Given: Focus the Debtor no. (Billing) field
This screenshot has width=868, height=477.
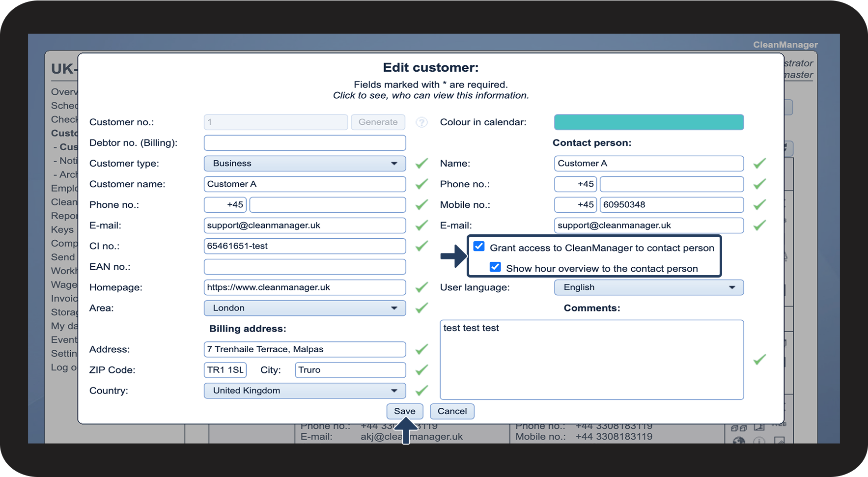Looking at the screenshot, I should (x=305, y=143).
